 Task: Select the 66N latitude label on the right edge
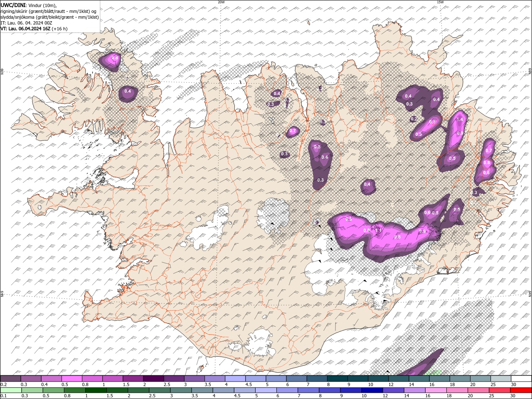530,71
